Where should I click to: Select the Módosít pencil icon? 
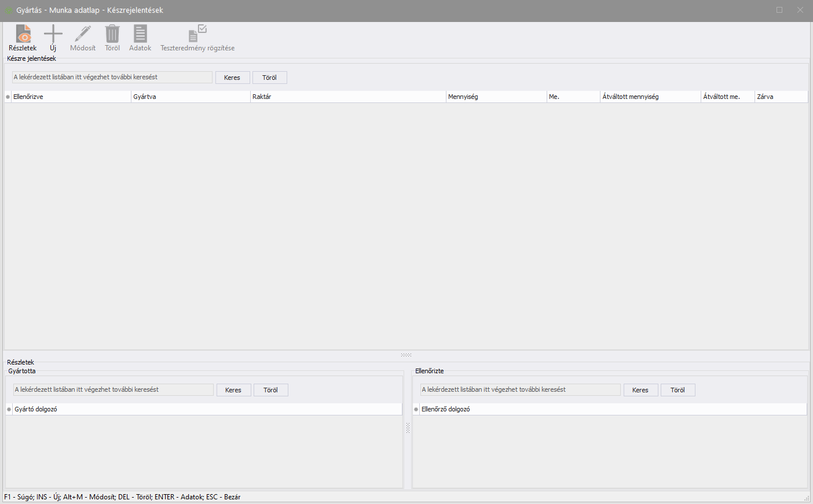point(83,34)
